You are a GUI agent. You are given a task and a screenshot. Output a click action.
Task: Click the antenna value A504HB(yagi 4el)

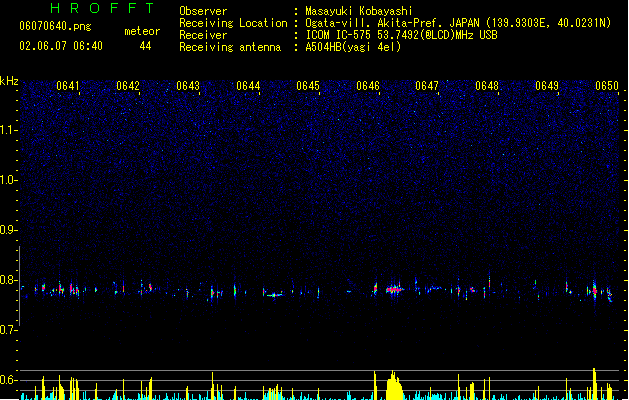tap(353, 47)
